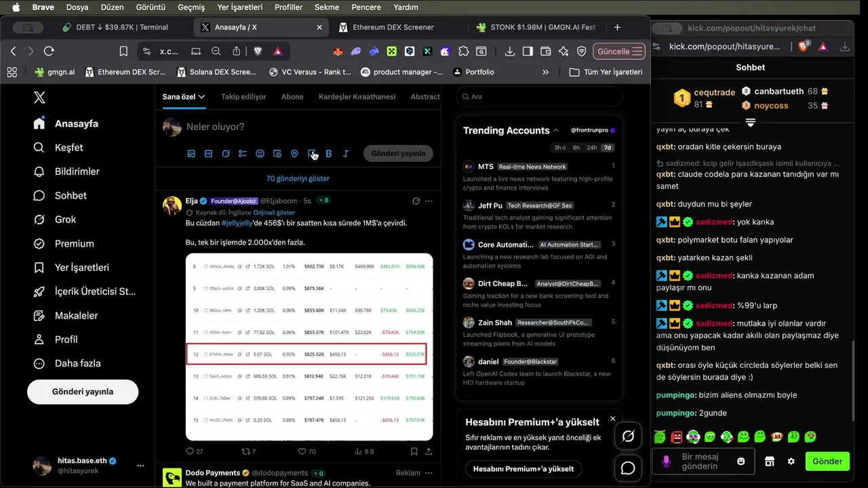The width and height of the screenshot is (868, 488).
Task: Share Elja's post
Action: [429, 451]
